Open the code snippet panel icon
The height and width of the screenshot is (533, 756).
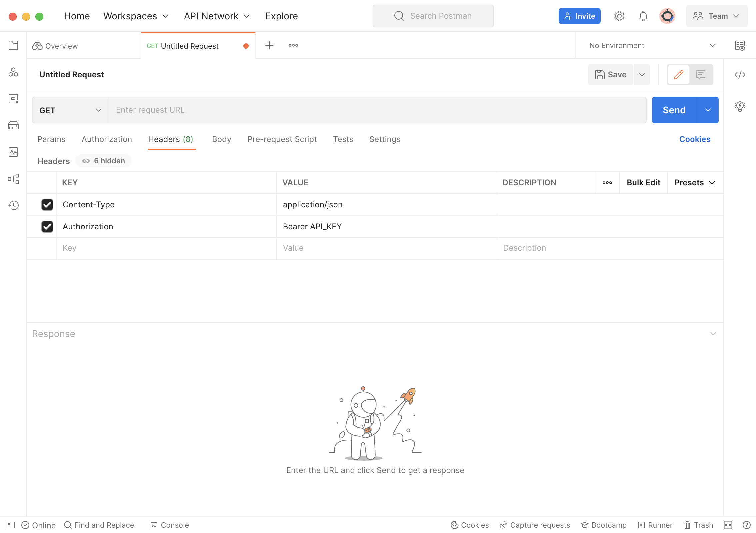pos(740,75)
